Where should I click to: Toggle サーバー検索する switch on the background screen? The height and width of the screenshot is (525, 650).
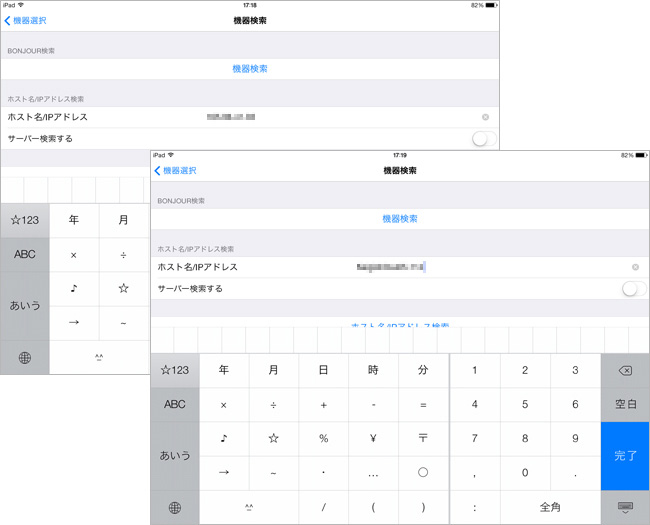pos(482,139)
